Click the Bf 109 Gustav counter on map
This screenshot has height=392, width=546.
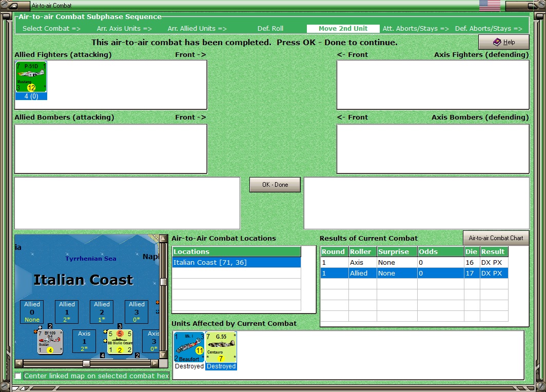point(50,342)
